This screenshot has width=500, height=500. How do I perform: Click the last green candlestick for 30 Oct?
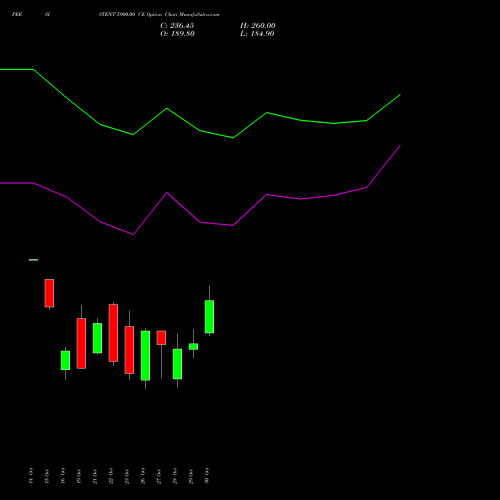tap(209, 317)
